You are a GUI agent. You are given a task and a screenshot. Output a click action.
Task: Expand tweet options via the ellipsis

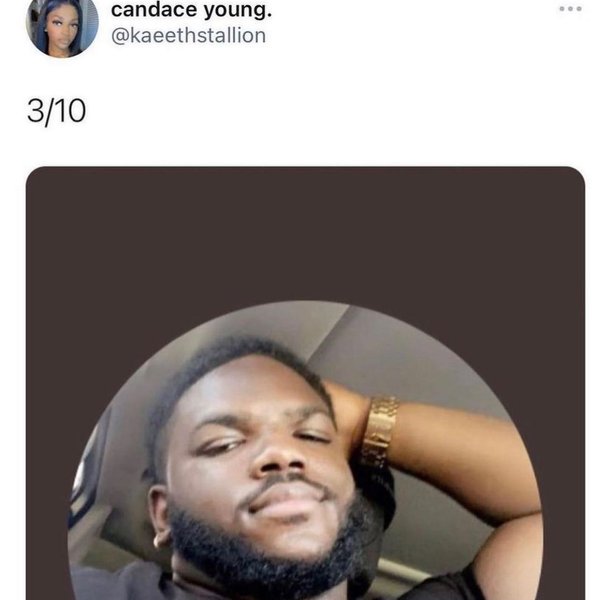570,9
